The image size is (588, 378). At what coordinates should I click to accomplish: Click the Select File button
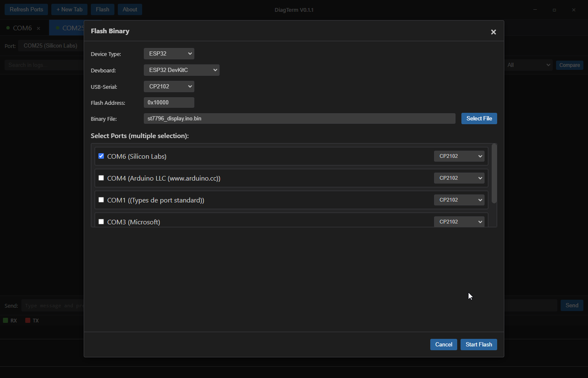click(x=479, y=118)
